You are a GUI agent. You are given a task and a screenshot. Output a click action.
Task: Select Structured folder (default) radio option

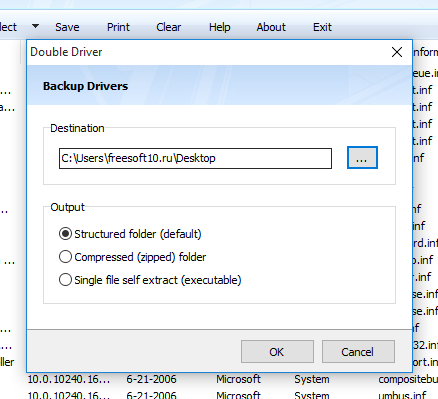(130, 234)
